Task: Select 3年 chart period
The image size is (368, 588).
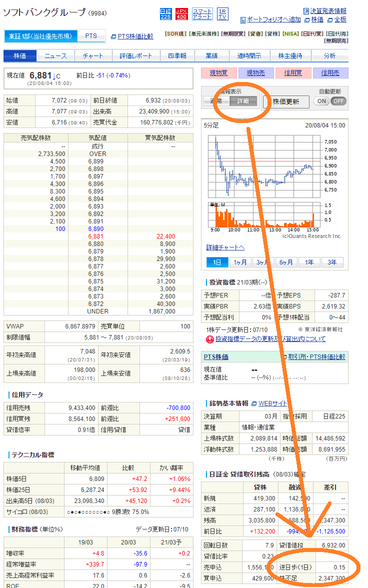Action: point(332,262)
